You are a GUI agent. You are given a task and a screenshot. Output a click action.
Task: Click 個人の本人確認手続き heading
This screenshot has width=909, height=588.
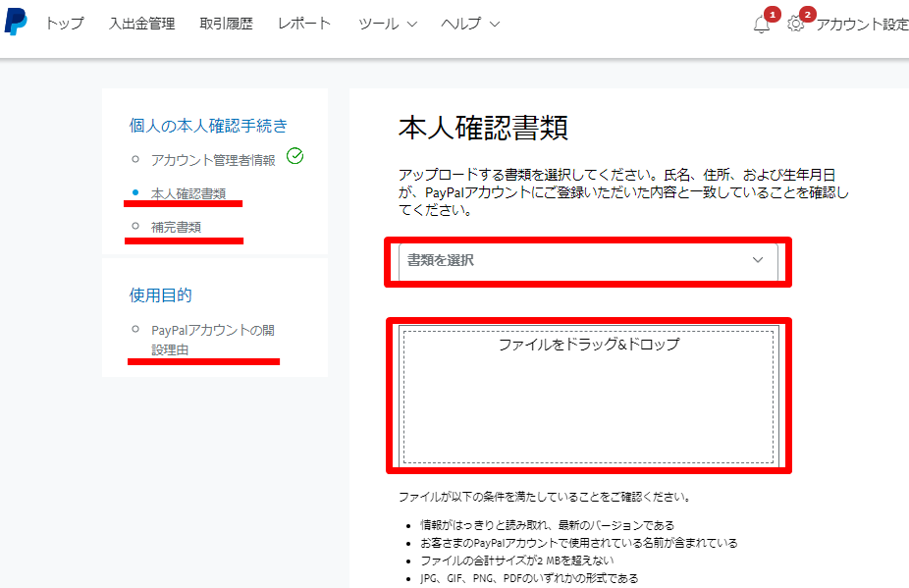[x=208, y=126]
